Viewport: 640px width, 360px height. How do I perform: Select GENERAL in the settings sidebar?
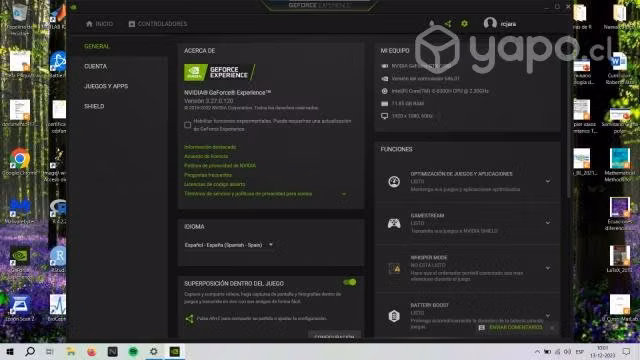[97, 47]
